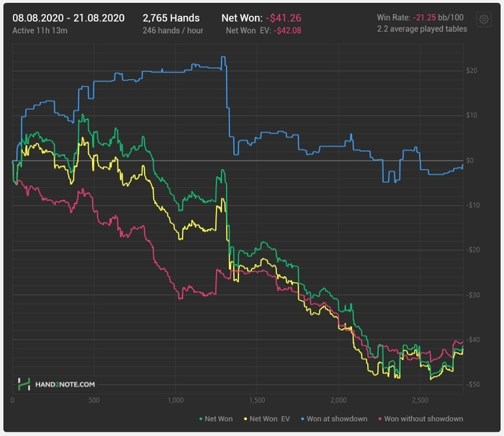Open the graph settings gear icon
The width and height of the screenshot is (504, 436).
pyautogui.click(x=483, y=19)
